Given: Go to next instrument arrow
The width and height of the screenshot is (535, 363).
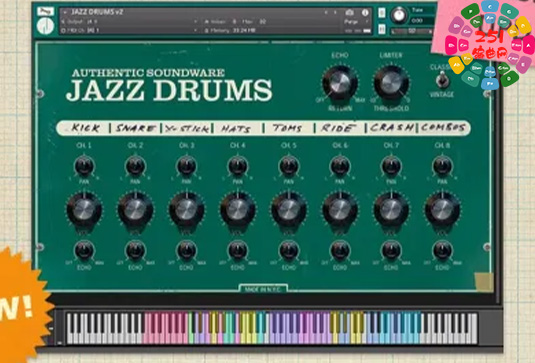Looking at the screenshot, I should click(x=335, y=13).
